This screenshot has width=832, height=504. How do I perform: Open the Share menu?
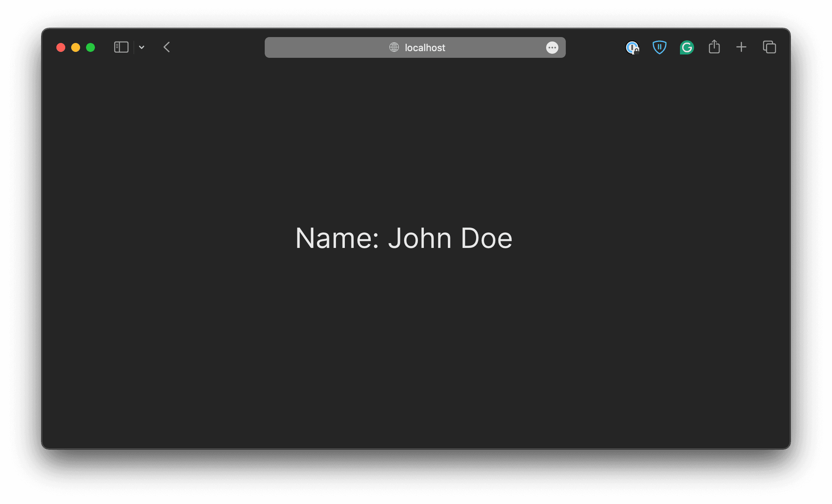click(714, 47)
